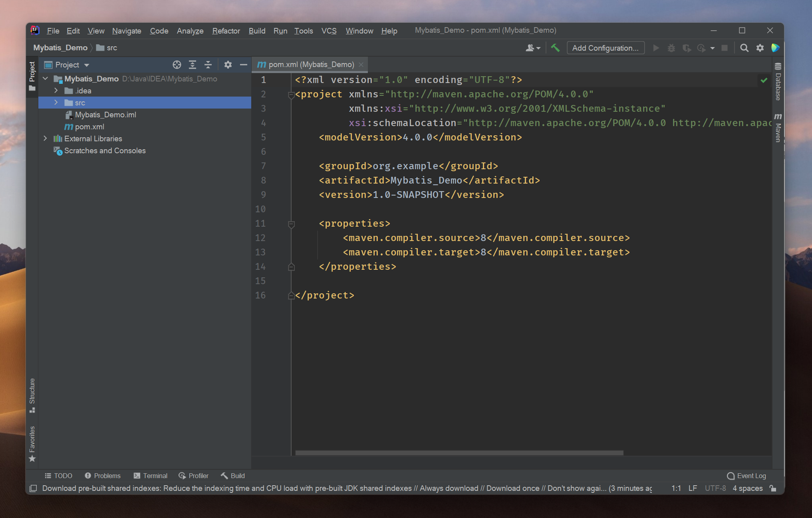This screenshot has width=812, height=518.
Task: Open Project panel options gear icon
Action: (x=228, y=65)
